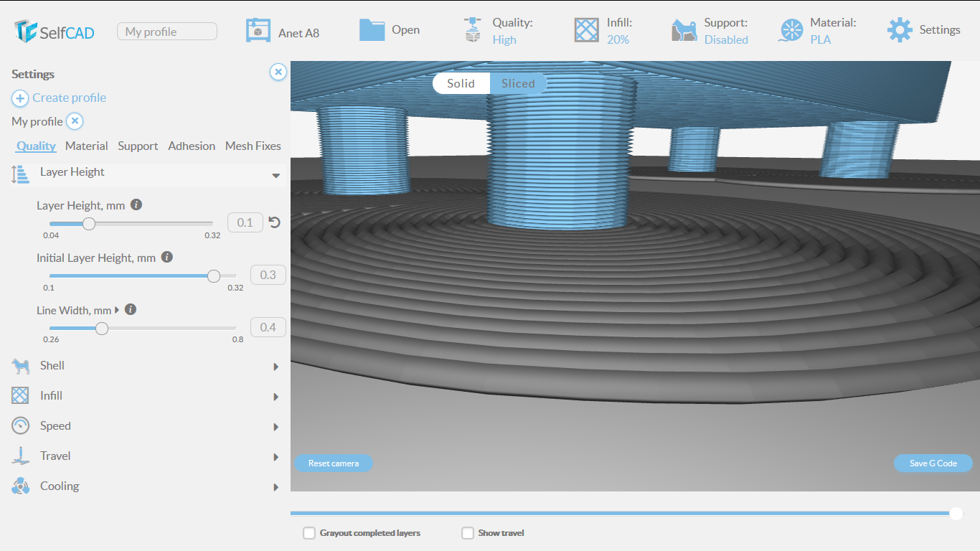This screenshot has width=980, height=551.
Task: Collapse the Layer Height section arrow
Action: (275, 176)
